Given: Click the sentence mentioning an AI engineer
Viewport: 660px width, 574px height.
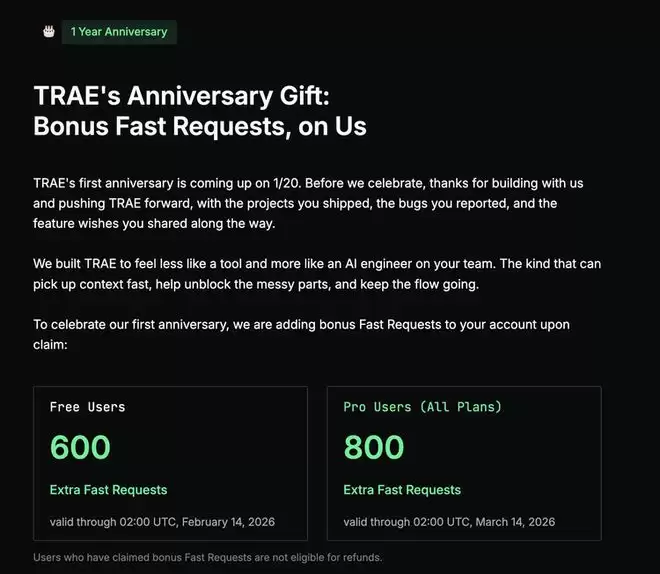Looking at the screenshot, I should (317, 264).
